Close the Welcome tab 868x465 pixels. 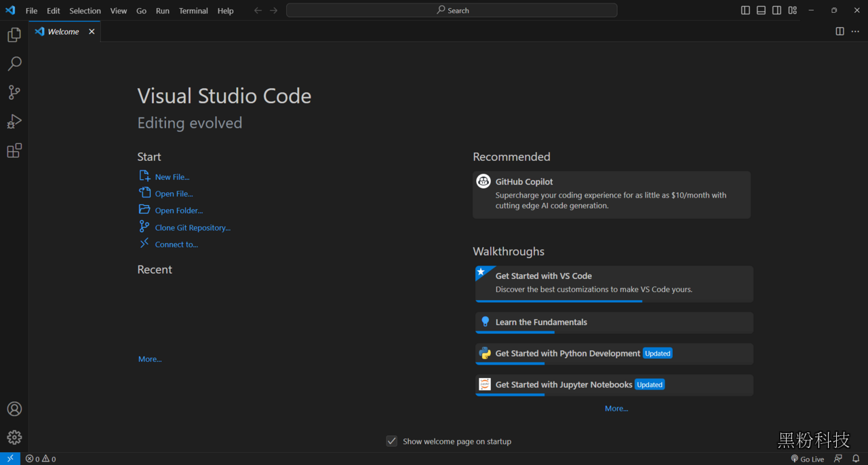point(92,31)
